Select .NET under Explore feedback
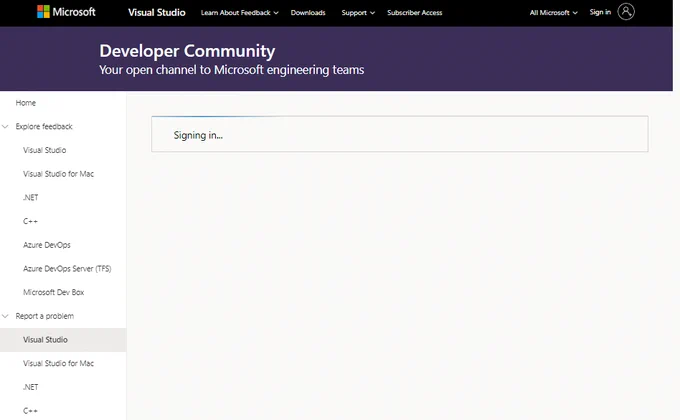680x420 pixels. (x=30, y=197)
